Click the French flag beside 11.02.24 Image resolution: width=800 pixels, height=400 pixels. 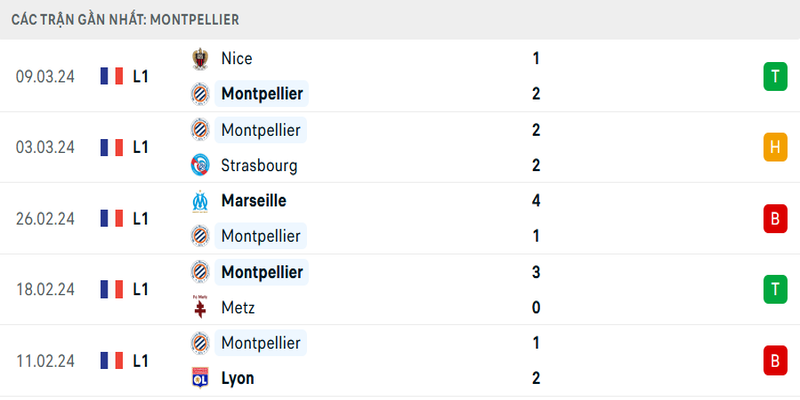[x=112, y=360]
